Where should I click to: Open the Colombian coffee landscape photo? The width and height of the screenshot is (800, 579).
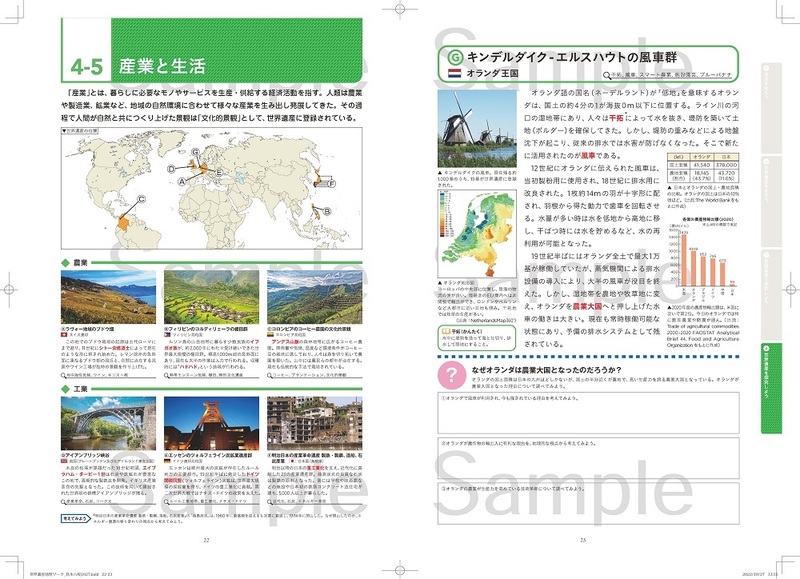(315, 297)
